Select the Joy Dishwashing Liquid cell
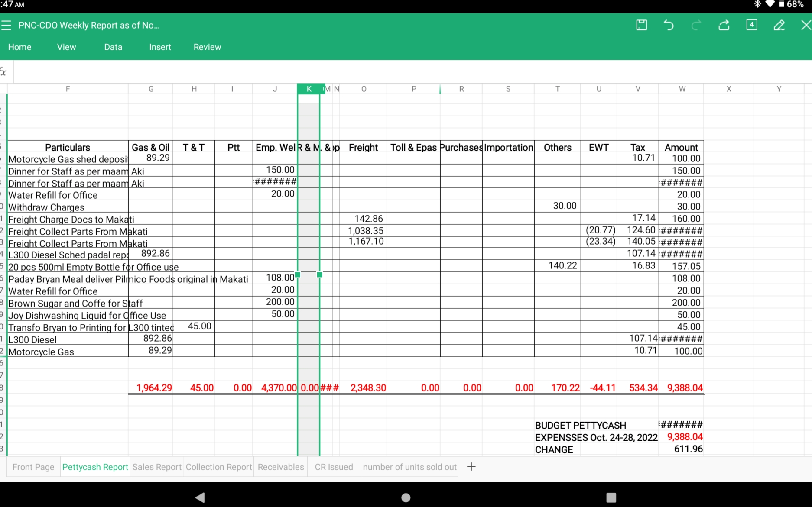 coord(68,315)
